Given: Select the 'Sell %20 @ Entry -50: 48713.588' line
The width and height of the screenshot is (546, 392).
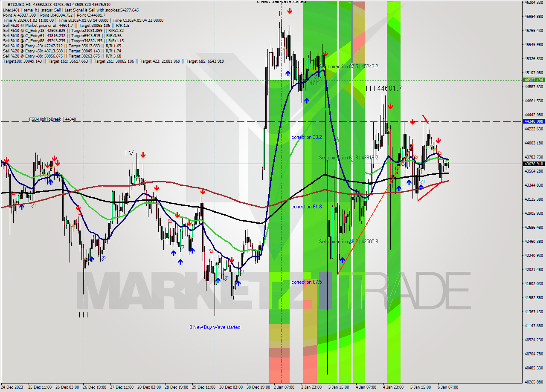Looking at the screenshot, I should (x=62, y=51).
